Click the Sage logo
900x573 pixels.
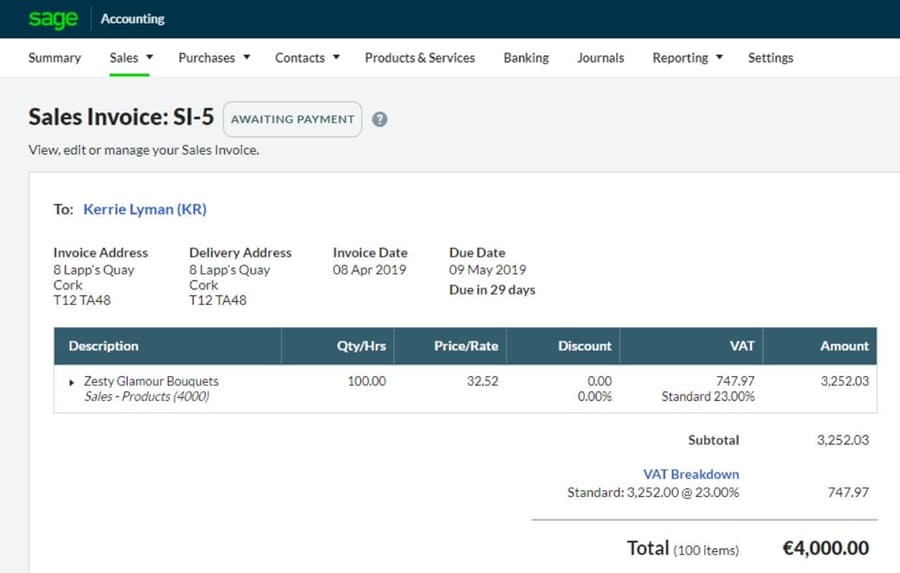(53, 19)
